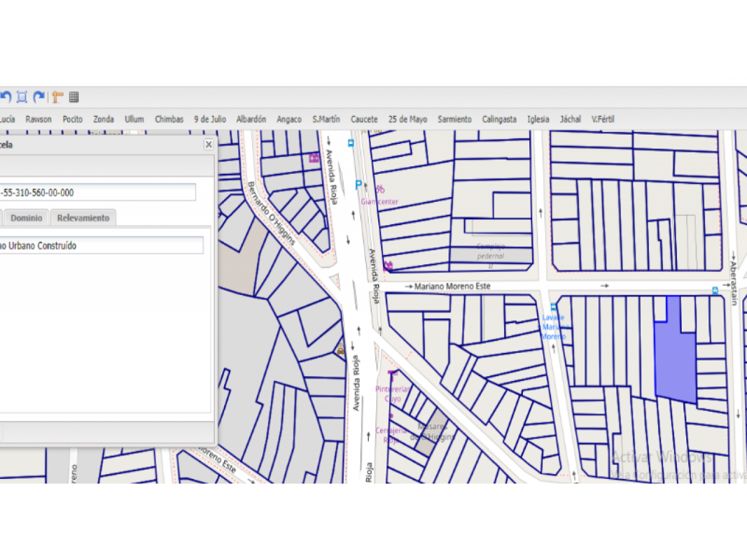Go to Ullum department
This screenshot has width=747, height=560.
[134, 119]
